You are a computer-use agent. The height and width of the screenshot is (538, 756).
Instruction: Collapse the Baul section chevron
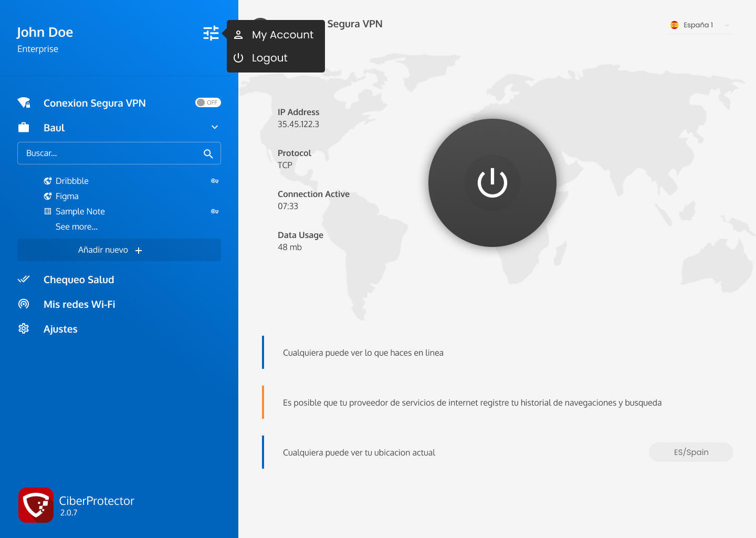point(215,128)
